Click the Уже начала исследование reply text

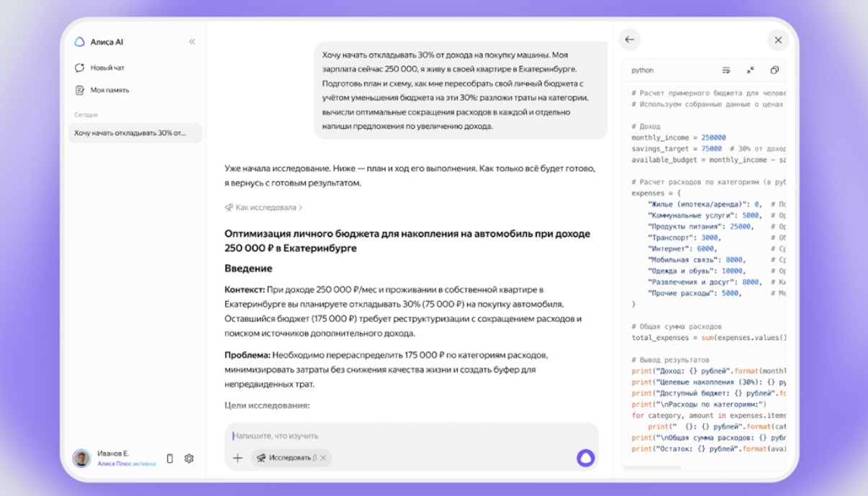tap(410, 176)
